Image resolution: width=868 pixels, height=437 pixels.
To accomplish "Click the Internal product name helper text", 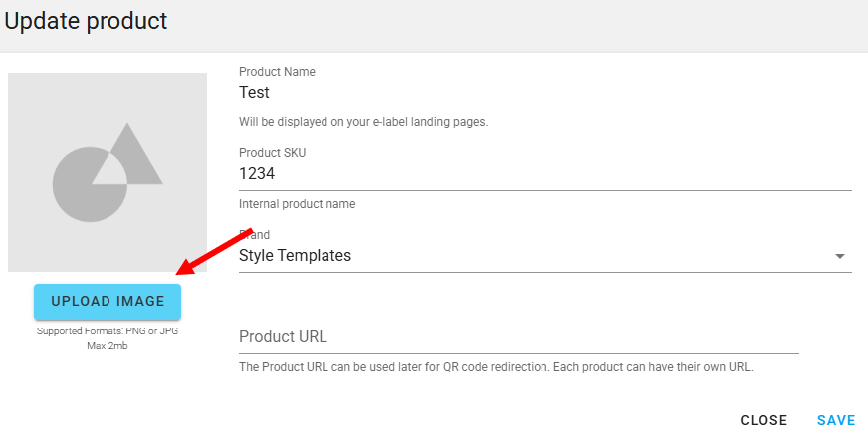I will (x=298, y=204).
